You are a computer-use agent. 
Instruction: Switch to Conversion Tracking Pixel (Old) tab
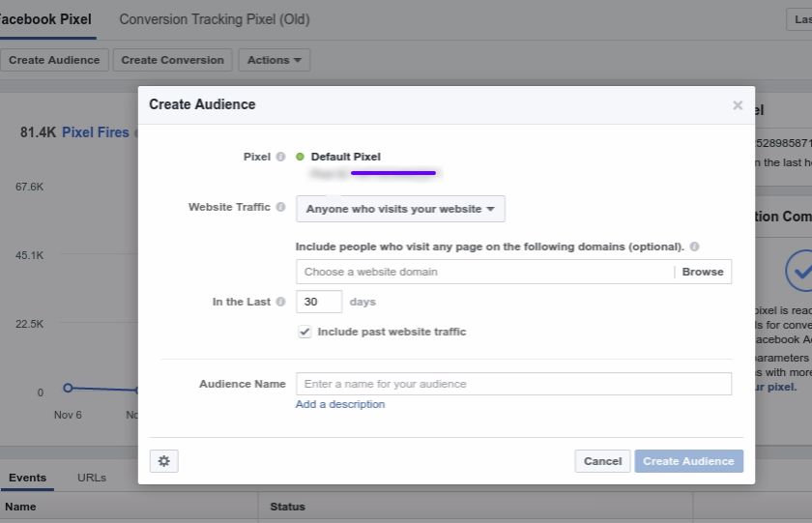tap(215, 19)
